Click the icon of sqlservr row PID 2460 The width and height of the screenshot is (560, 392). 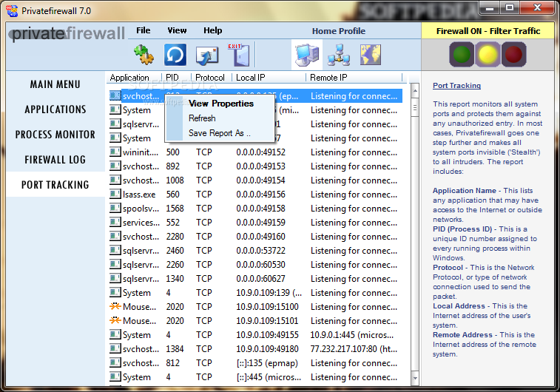point(115,250)
